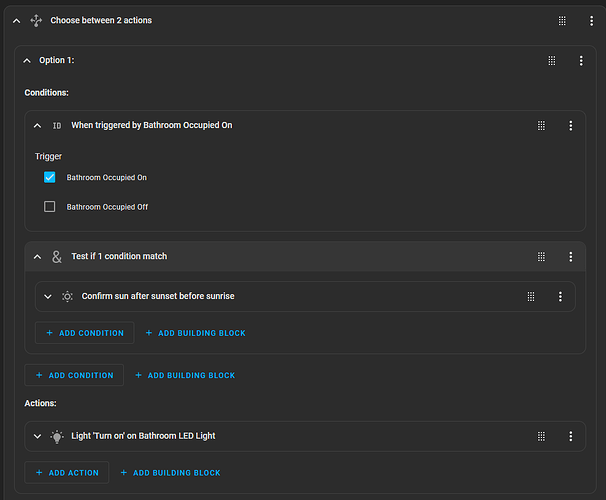Click Add Condition inside the Test if block
This screenshot has width=606, height=500.
pyautogui.click(x=84, y=333)
